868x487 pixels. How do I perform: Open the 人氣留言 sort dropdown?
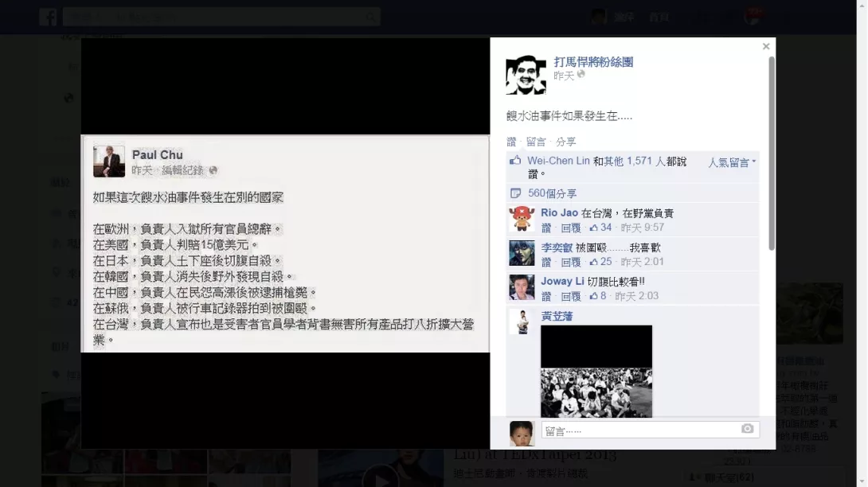click(732, 162)
